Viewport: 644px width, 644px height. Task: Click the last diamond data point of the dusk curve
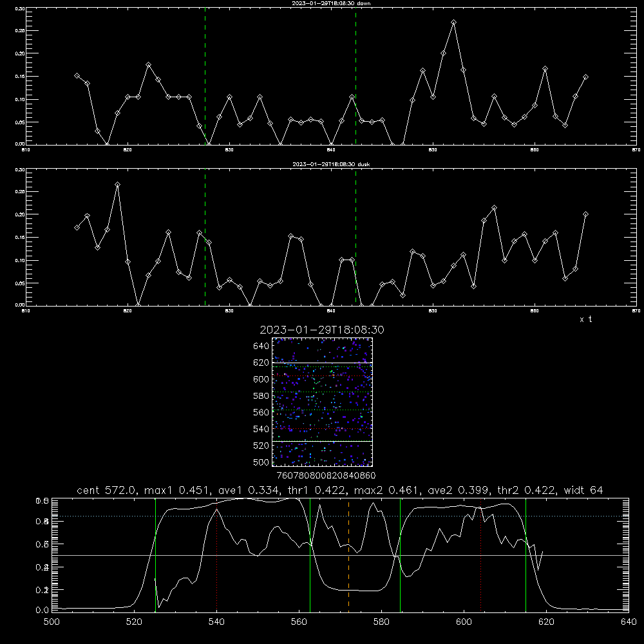(585, 214)
